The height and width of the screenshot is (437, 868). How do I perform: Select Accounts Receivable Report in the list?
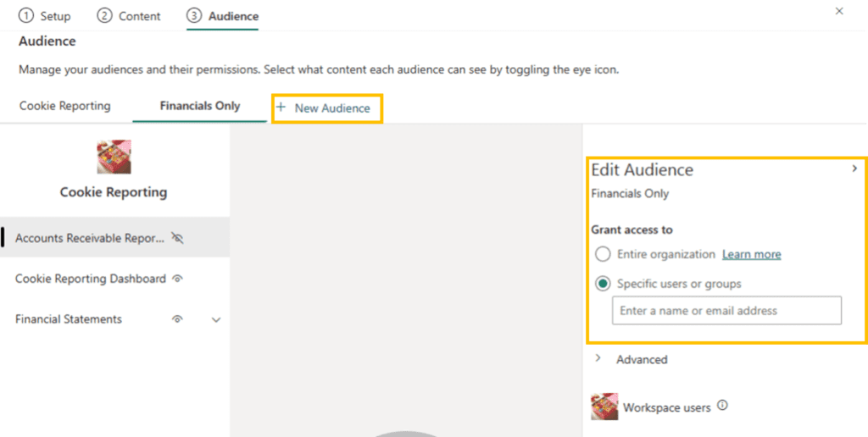point(89,238)
